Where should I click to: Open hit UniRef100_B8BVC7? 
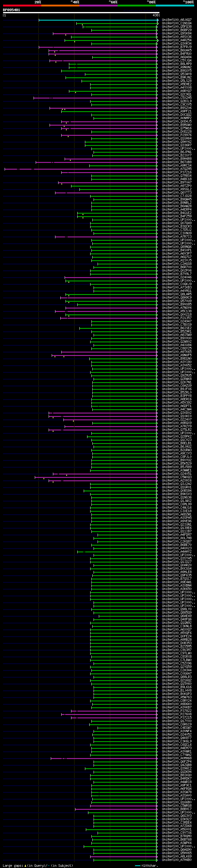click(177, 809)
